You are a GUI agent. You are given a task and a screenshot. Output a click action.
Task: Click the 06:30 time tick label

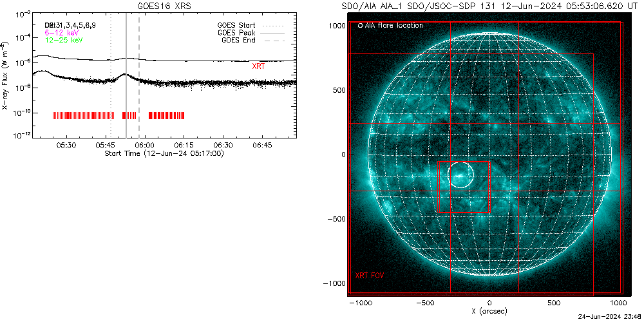coord(223,146)
